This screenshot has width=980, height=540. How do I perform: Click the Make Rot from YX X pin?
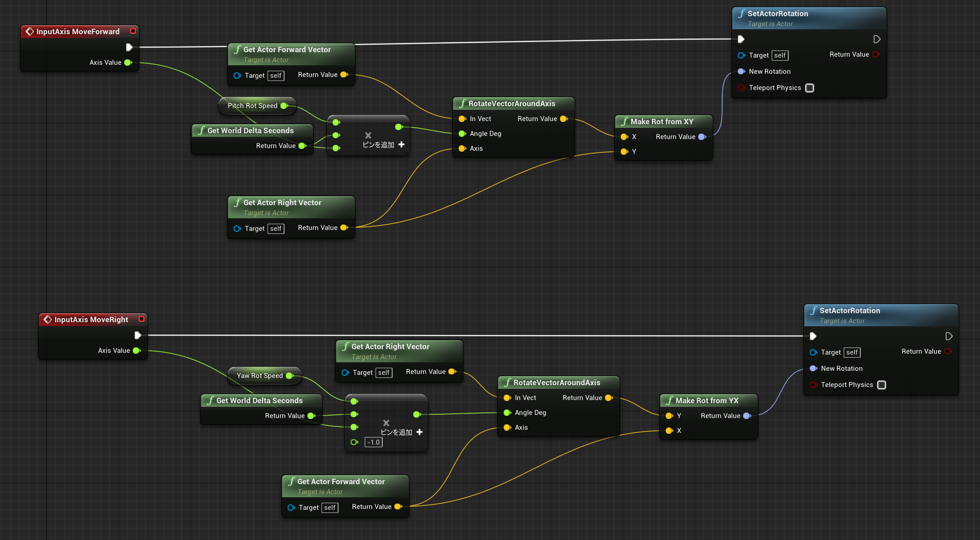click(669, 431)
